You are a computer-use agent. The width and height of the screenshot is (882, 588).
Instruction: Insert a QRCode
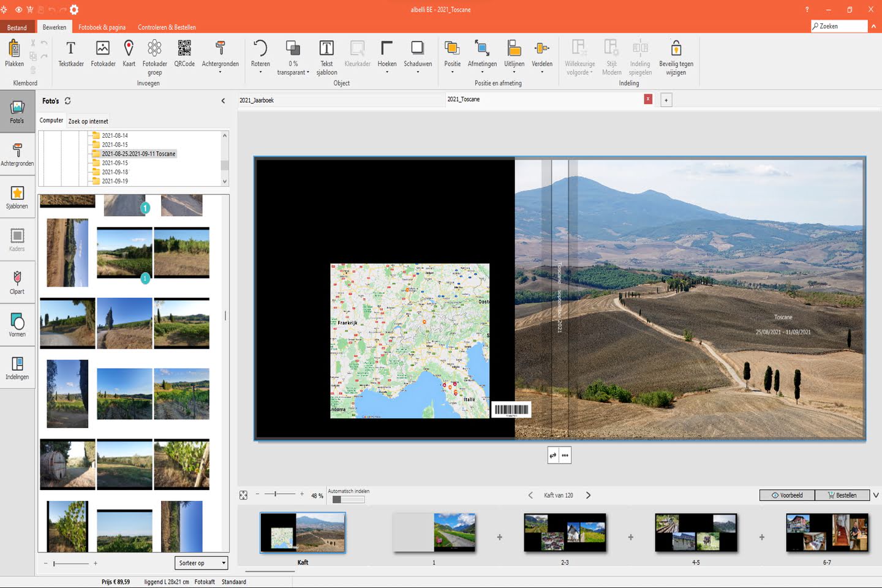click(x=184, y=53)
